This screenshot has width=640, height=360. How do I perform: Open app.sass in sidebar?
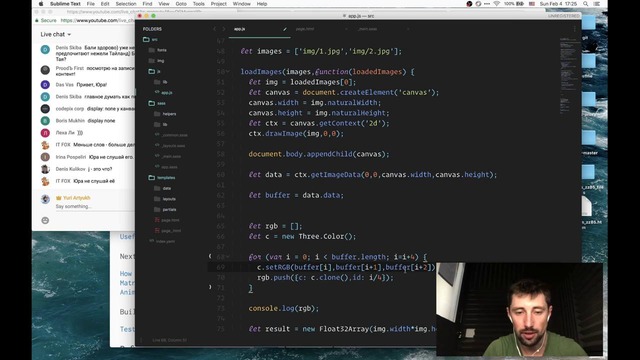(x=167, y=167)
